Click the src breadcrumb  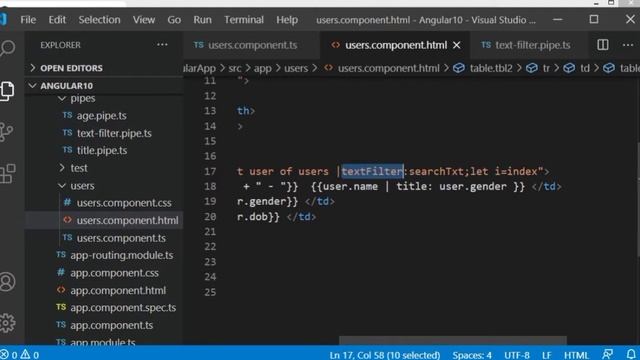coord(235,68)
